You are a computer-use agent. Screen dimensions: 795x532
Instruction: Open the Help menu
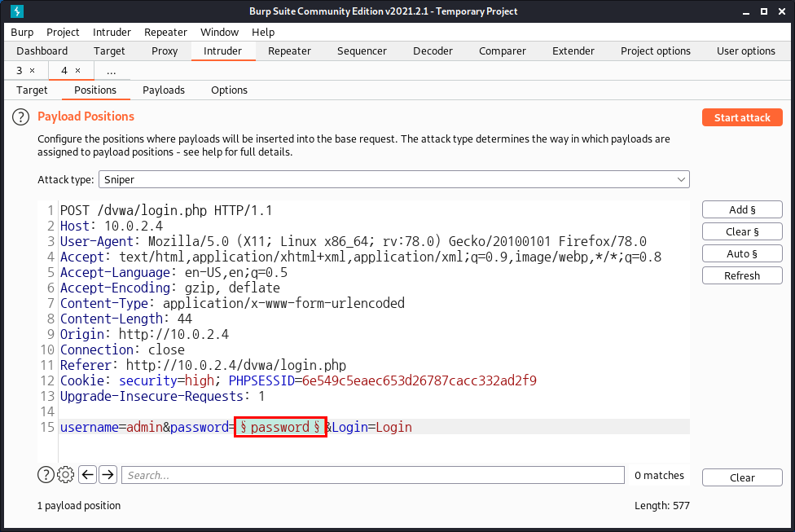(263, 32)
